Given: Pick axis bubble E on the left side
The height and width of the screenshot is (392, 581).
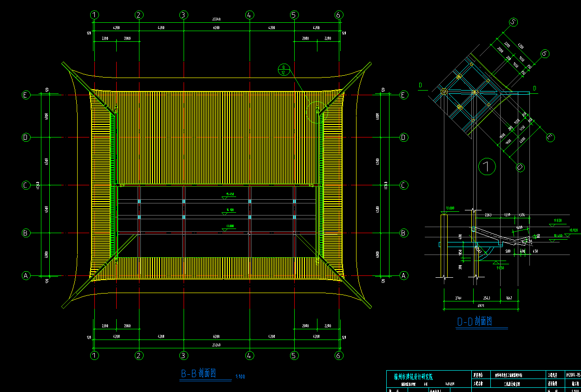Looking at the screenshot, I should tap(26, 95).
